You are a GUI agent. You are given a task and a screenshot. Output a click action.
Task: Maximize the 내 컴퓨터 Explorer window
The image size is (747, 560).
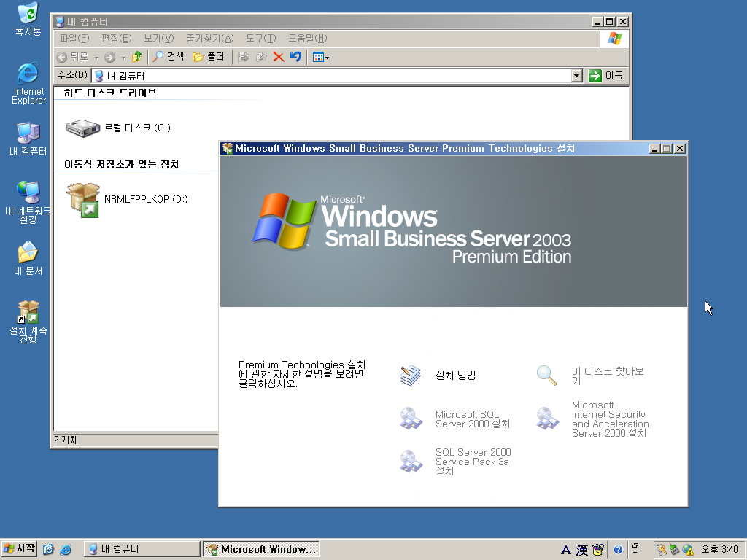(x=610, y=21)
